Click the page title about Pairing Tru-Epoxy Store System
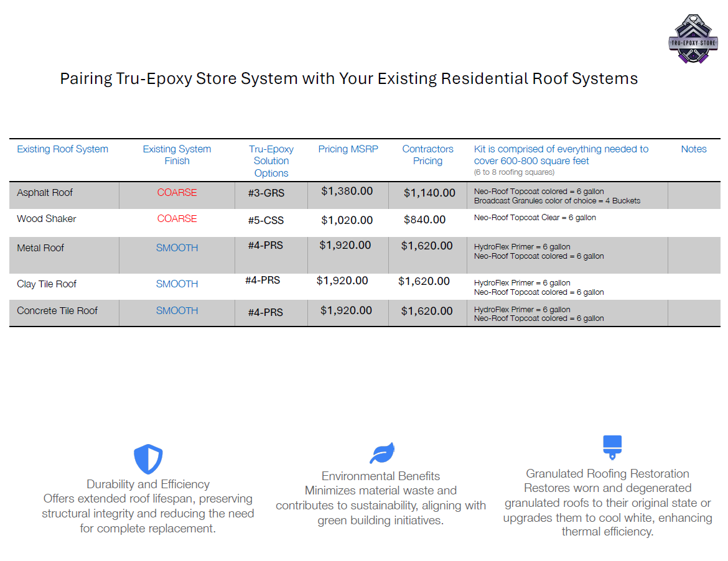The height and width of the screenshot is (561, 728). pos(348,78)
